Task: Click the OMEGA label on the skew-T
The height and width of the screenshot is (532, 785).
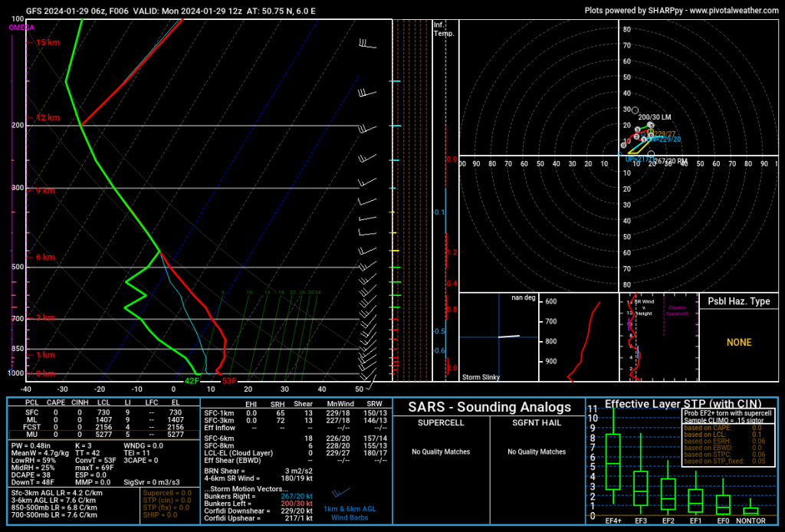Action: (21, 28)
